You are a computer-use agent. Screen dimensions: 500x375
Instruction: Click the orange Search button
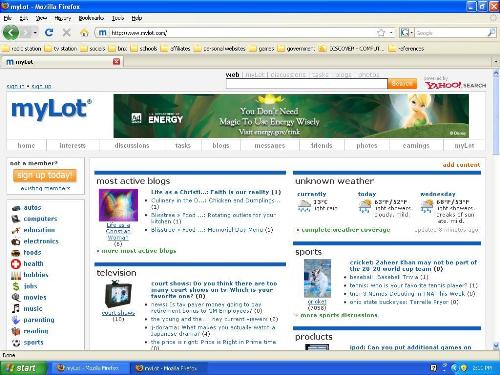[402, 83]
